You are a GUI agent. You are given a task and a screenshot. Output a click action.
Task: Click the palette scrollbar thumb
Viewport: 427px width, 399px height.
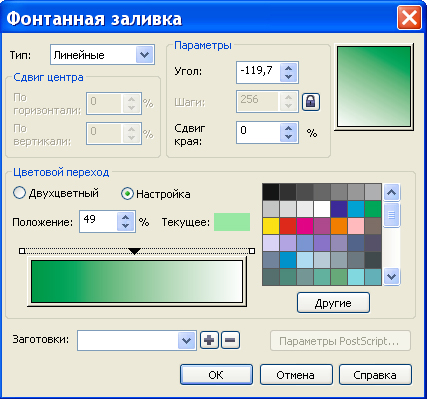[391, 215]
